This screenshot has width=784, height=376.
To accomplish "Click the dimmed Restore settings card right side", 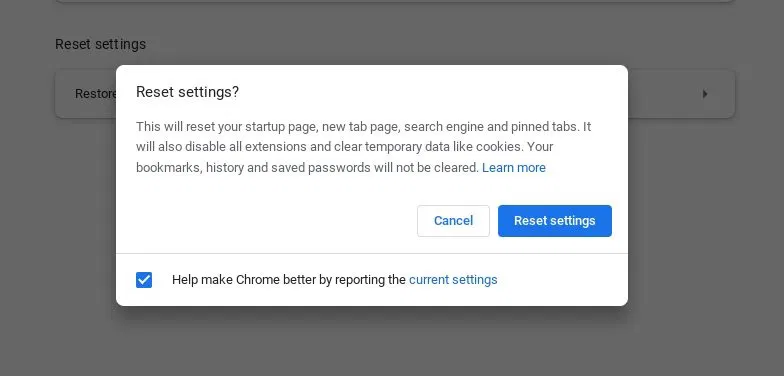I will coord(681,94).
